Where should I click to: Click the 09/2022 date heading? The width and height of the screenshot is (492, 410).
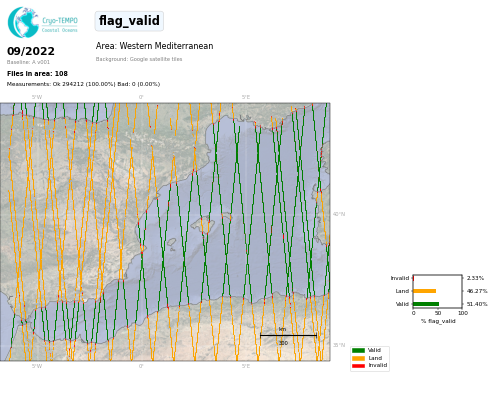(31, 51)
